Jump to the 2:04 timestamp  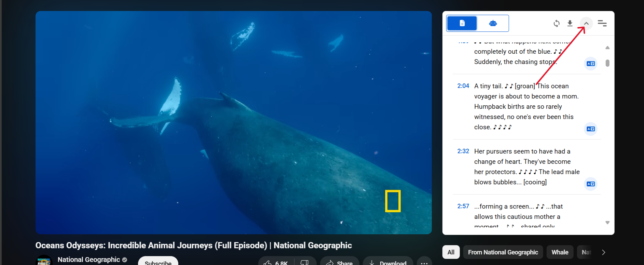tap(463, 86)
